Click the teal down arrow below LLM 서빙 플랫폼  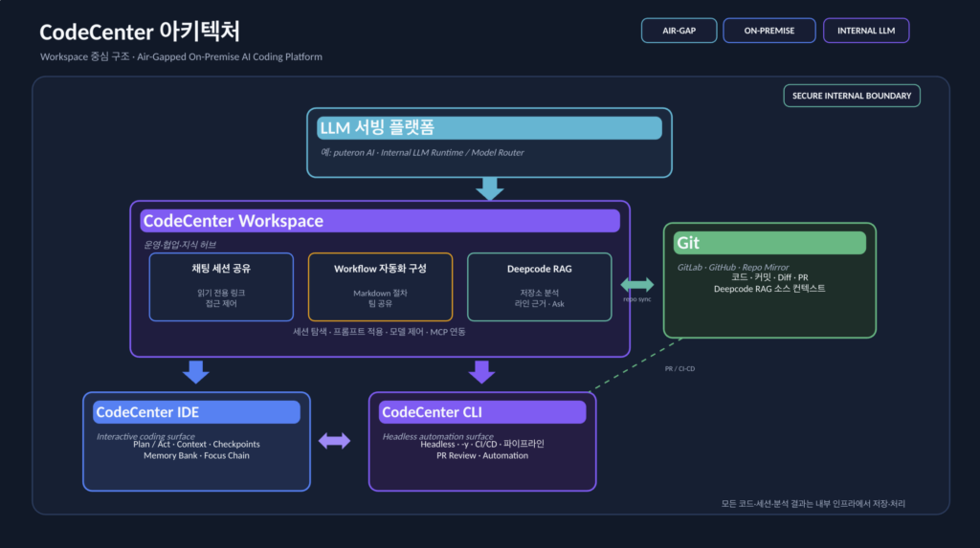point(489,188)
